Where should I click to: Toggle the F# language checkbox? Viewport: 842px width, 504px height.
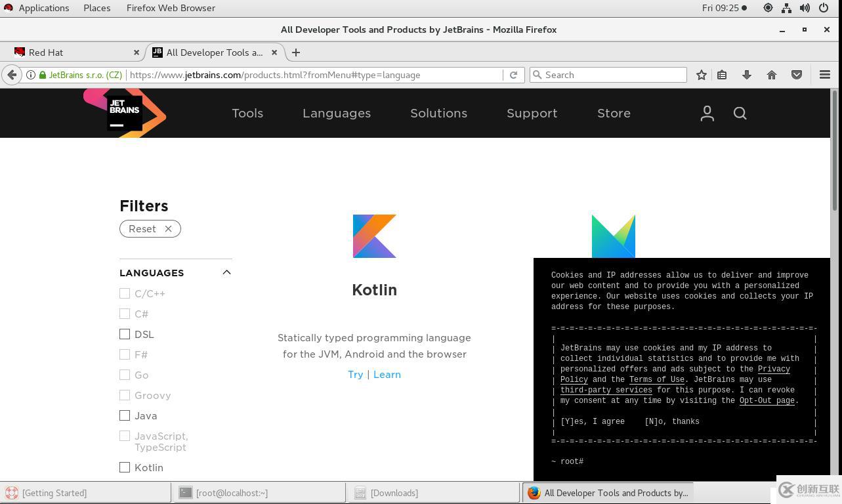[x=125, y=354]
